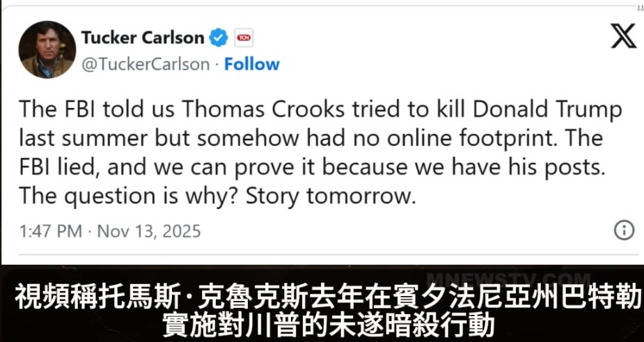The height and width of the screenshot is (342, 644).
Task: Open the @TuckerCarlson handle link
Action: pyautogui.click(x=146, y=65)
